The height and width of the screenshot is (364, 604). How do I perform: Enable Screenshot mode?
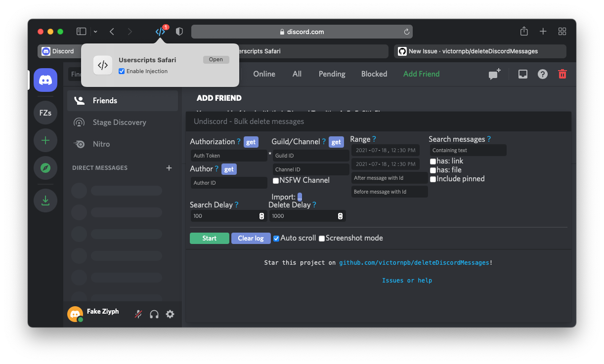click(322, 238)
